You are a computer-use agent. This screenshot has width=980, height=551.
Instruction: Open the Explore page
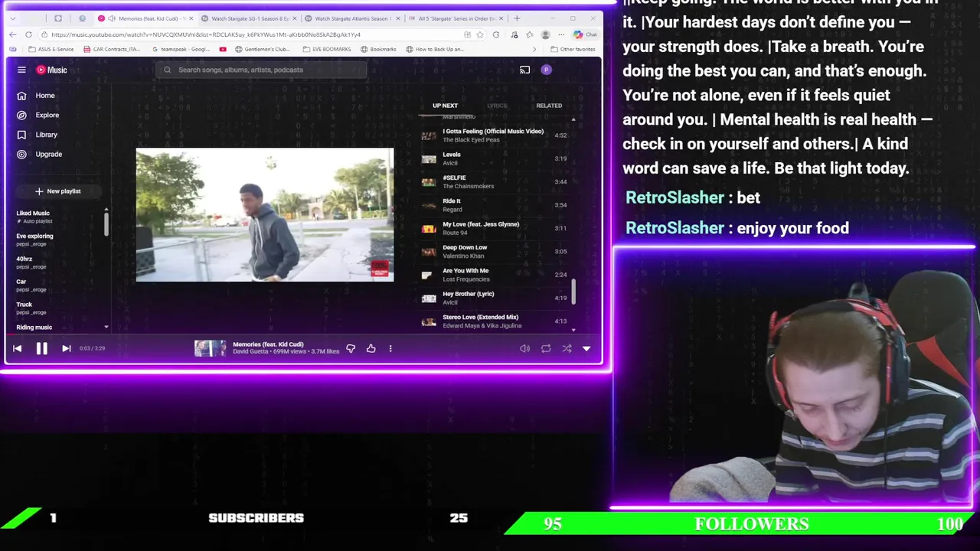[x=46, y=115]
